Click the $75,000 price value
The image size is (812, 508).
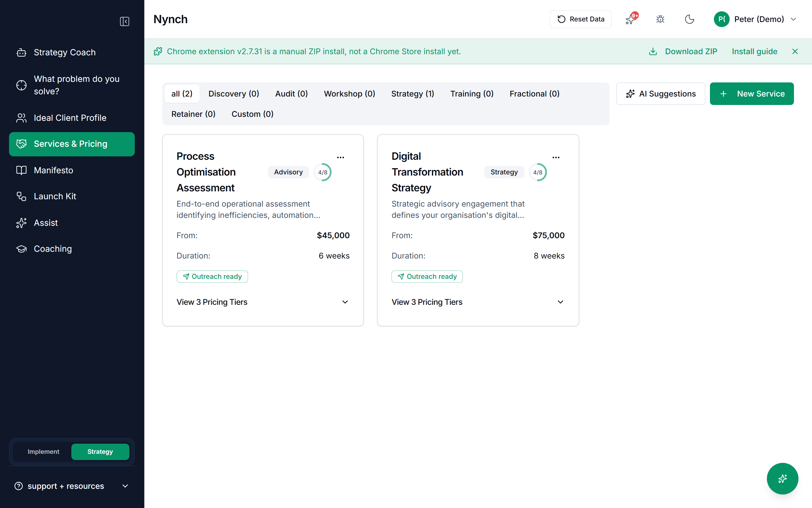coord(549,236)
